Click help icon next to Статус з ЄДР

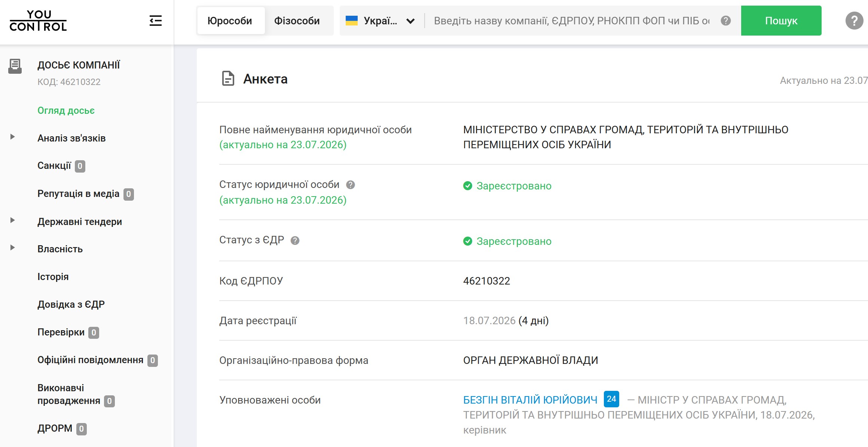coord(295,240)
